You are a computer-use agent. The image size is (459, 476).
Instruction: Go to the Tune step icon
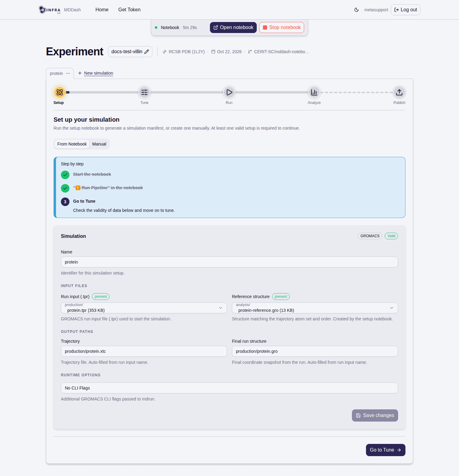coord(144,92)
